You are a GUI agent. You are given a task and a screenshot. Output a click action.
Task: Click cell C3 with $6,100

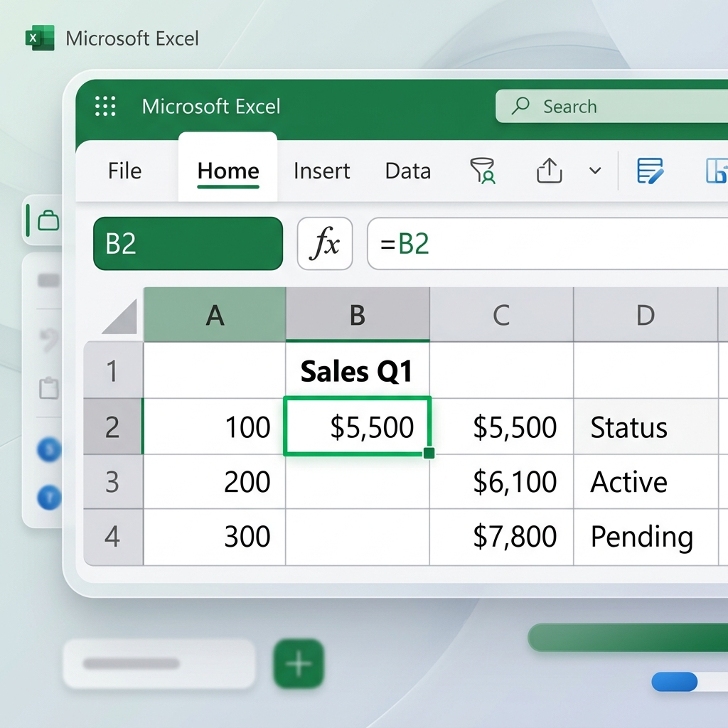(x=501, y=481)
